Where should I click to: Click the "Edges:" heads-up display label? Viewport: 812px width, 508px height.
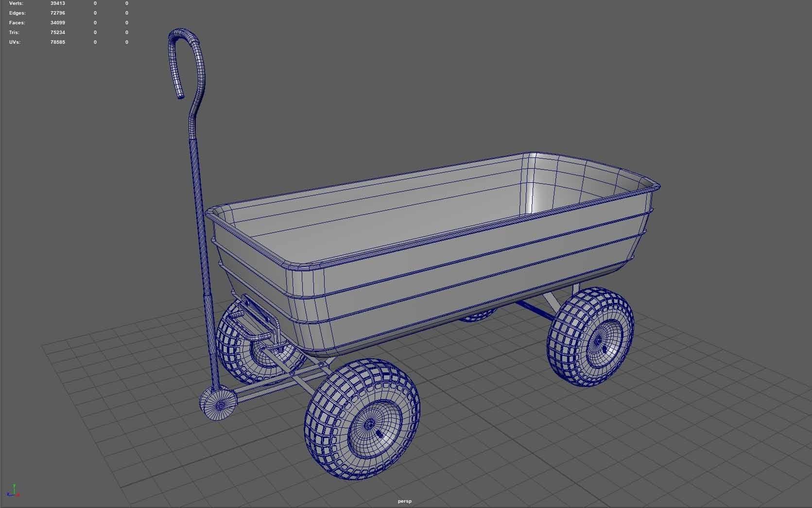17,13
